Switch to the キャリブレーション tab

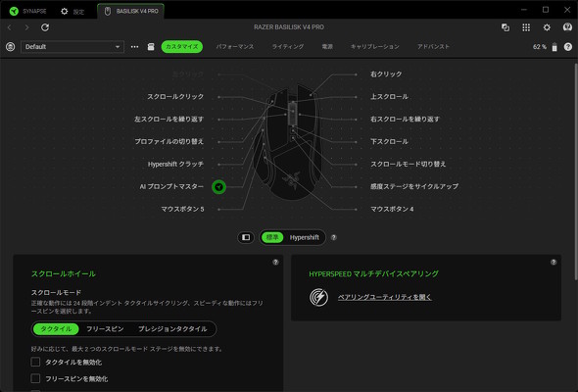375,47
